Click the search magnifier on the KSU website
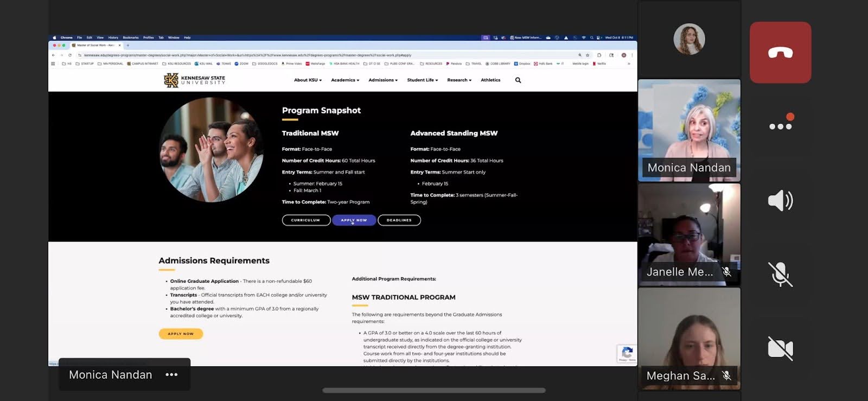This screenshot has height=401, width=868. click(518, 80)
